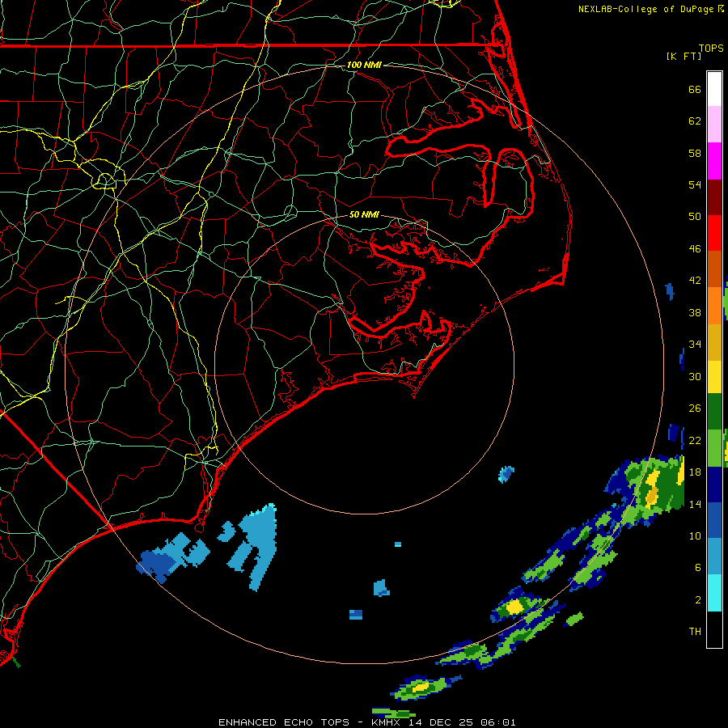This screenshot has height=728, width=728.
Task: Click the bright yellow legend swatch
Action: tap(714, 377)
